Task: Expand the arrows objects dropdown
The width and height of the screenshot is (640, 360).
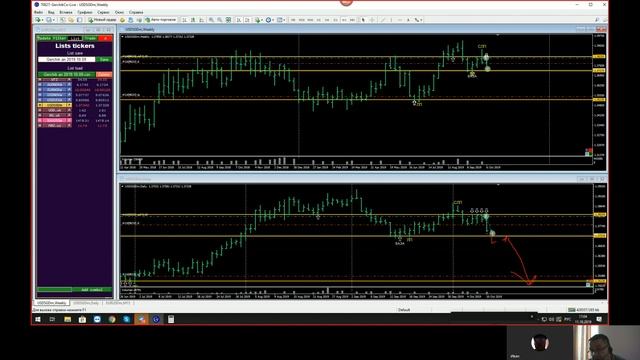Action: coord(422,20)
